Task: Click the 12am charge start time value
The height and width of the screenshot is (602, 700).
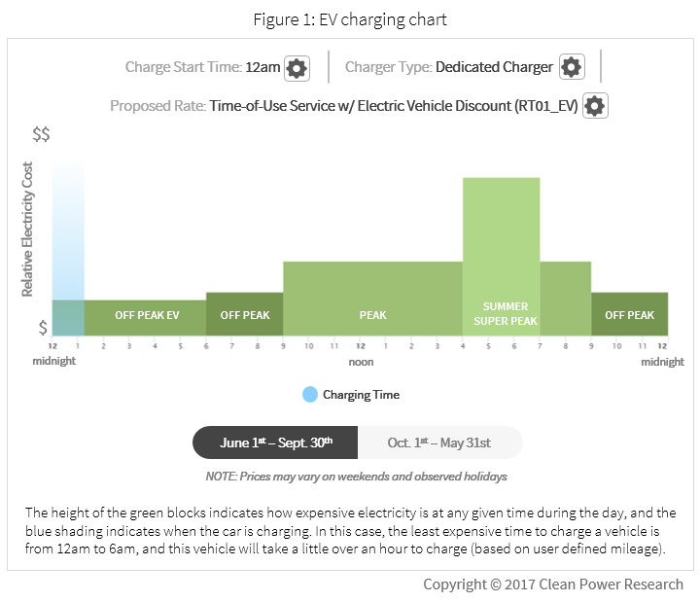Action: (262, 67)
